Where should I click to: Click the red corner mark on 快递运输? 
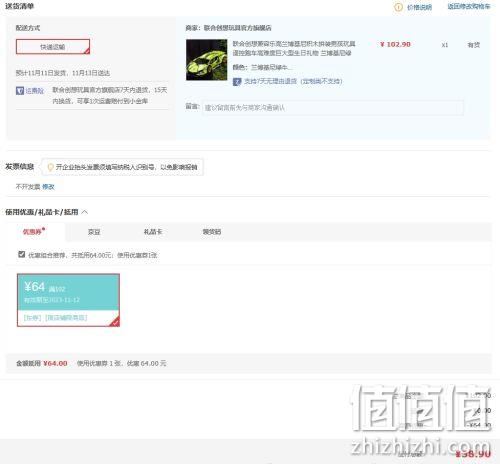[x=87, y=51]
